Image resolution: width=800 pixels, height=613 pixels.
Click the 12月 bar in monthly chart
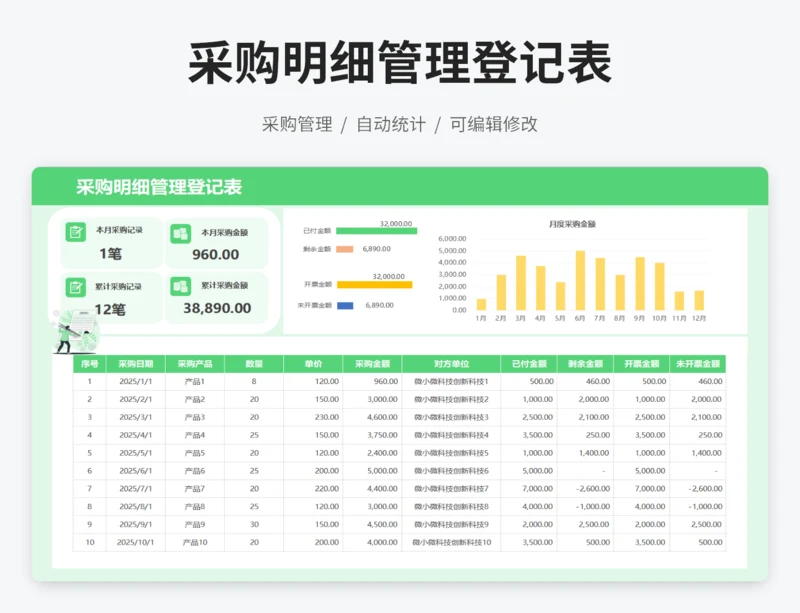click(699, 301)
